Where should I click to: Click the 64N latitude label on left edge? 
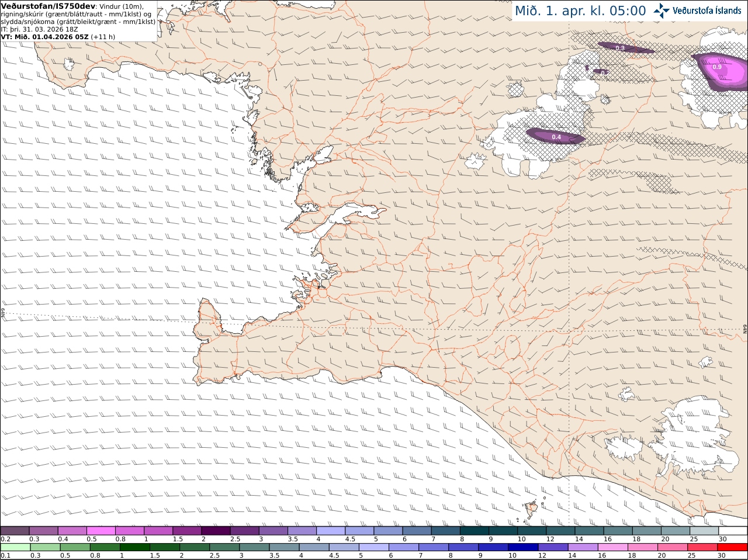pyautogui.click(x=3, y=313)
